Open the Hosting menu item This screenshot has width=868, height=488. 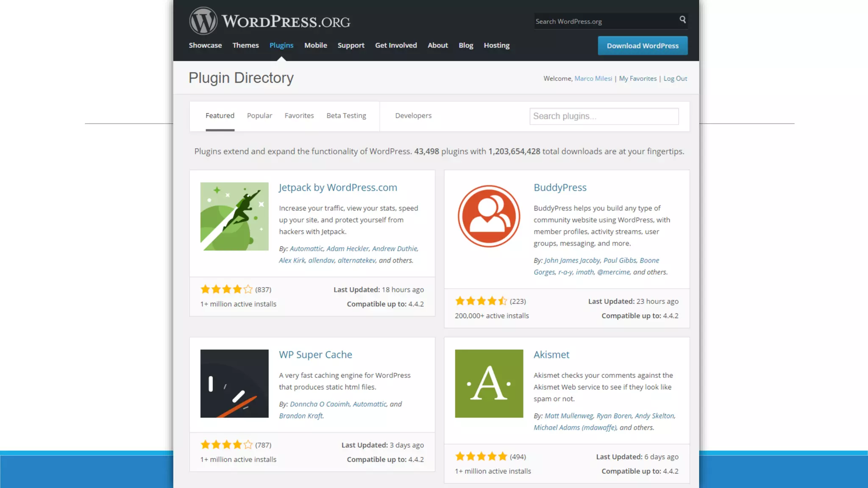pyautogui.click(x=496, y=45)
